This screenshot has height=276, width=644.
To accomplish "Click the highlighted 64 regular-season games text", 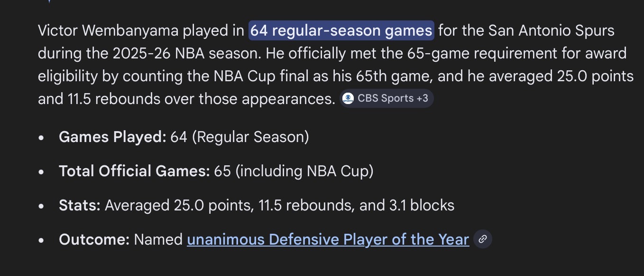I will [341, 31].
